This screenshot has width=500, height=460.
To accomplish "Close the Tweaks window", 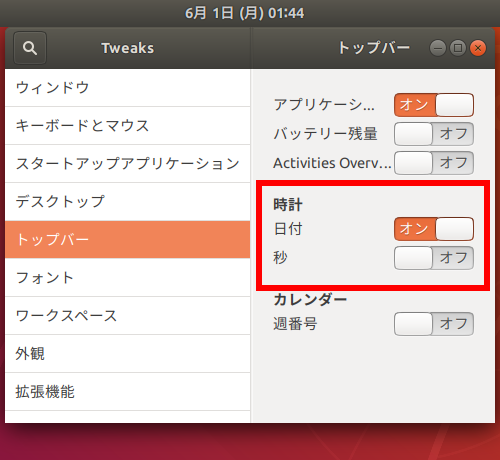I will click(x=478, y=48).
